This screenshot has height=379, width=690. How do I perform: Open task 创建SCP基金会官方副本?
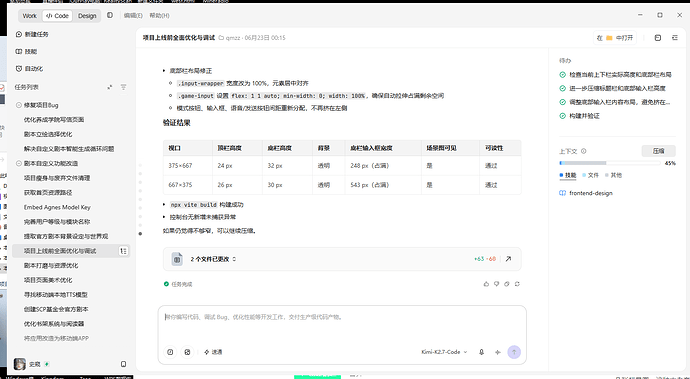click(x=56, y=309)
